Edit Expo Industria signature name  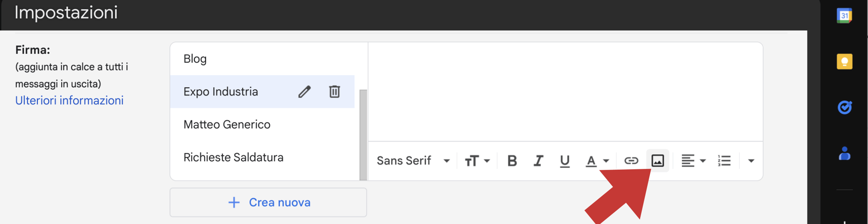305,92
